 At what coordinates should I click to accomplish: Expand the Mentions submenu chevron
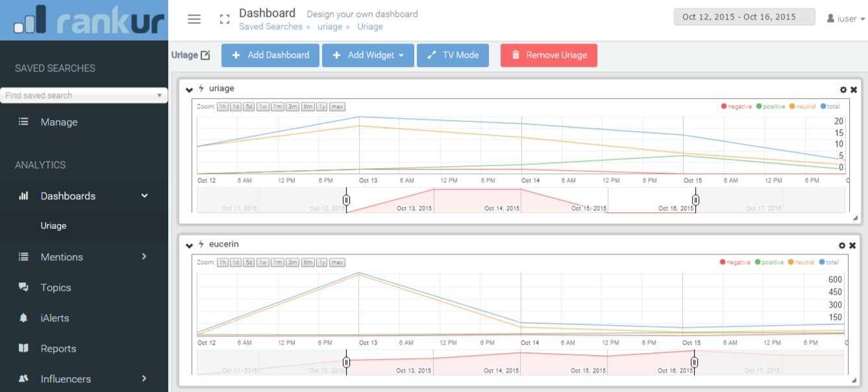coord(144,256)
